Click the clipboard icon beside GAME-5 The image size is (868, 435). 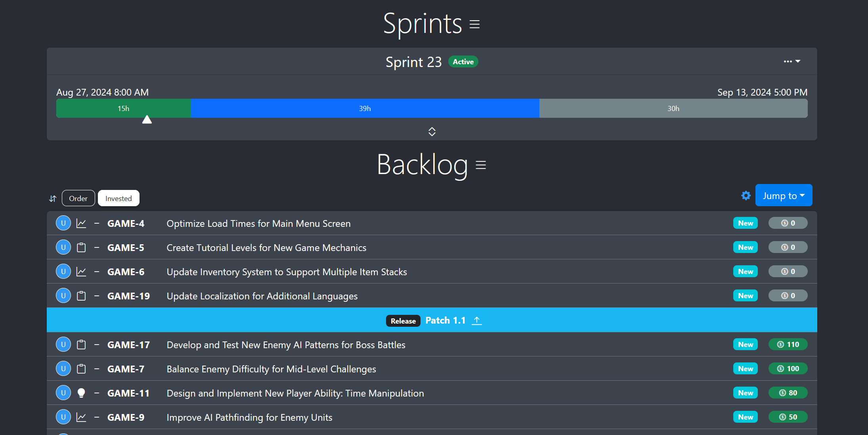click(81, 247)
